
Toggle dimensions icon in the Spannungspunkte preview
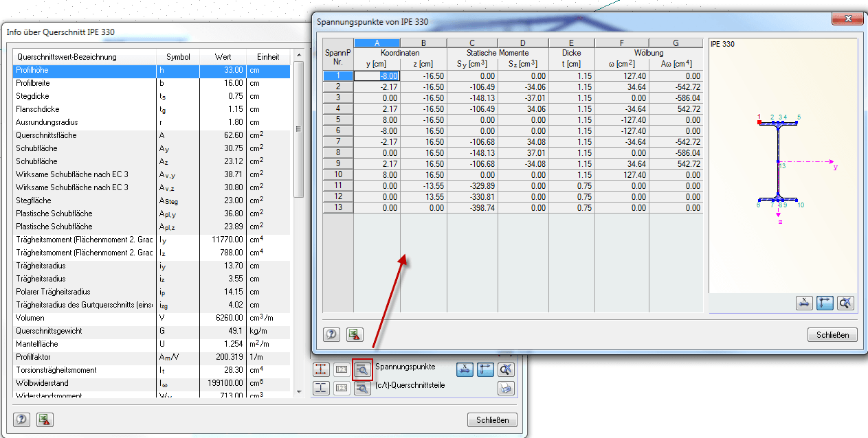[x=805, y=302]
